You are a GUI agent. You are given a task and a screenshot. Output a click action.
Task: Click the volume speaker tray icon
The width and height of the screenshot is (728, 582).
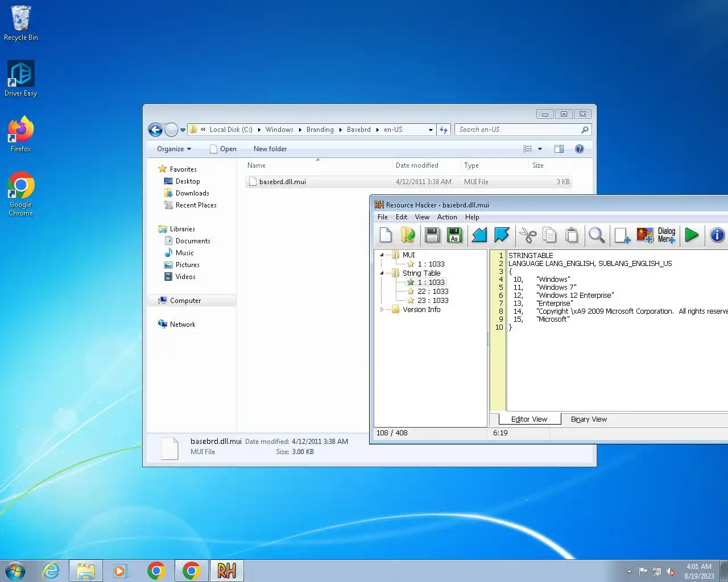point(671,571)
